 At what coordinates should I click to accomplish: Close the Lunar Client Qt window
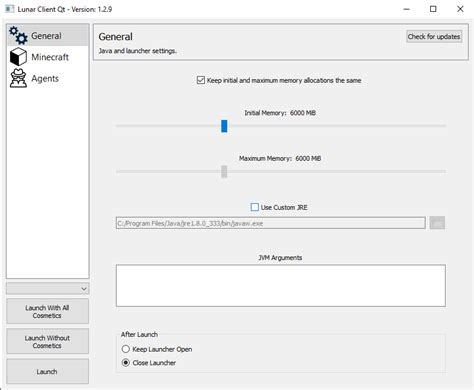coord(460,9)
